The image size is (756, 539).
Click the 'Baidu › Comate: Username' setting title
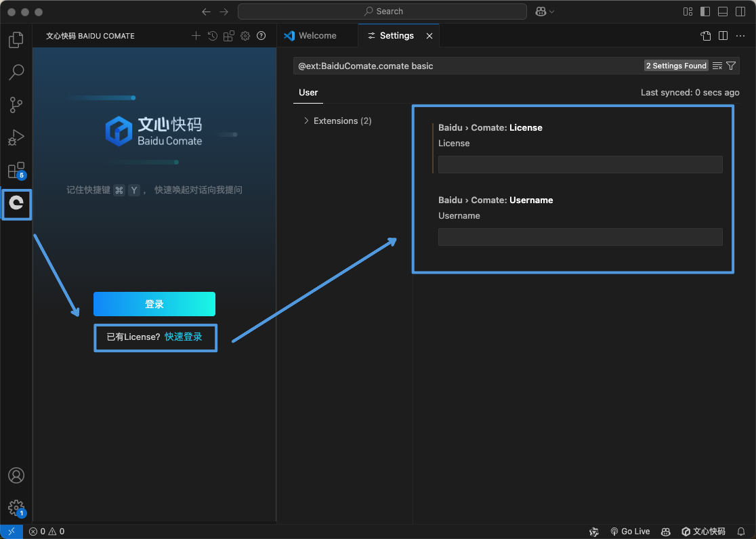496,200
